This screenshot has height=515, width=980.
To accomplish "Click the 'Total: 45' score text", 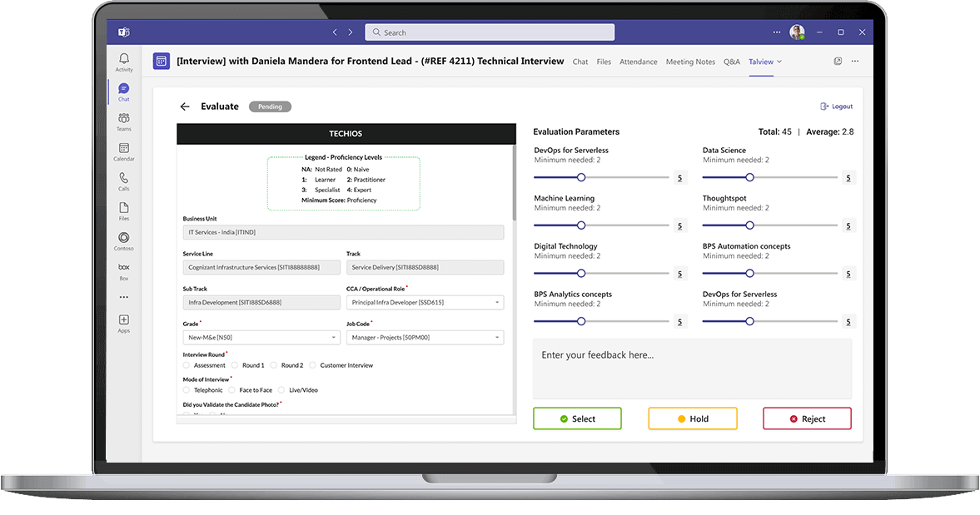I will pos(775,131).
